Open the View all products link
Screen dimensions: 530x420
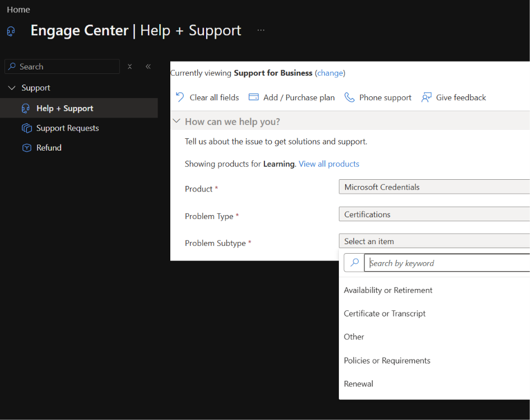tap(329, 164)
